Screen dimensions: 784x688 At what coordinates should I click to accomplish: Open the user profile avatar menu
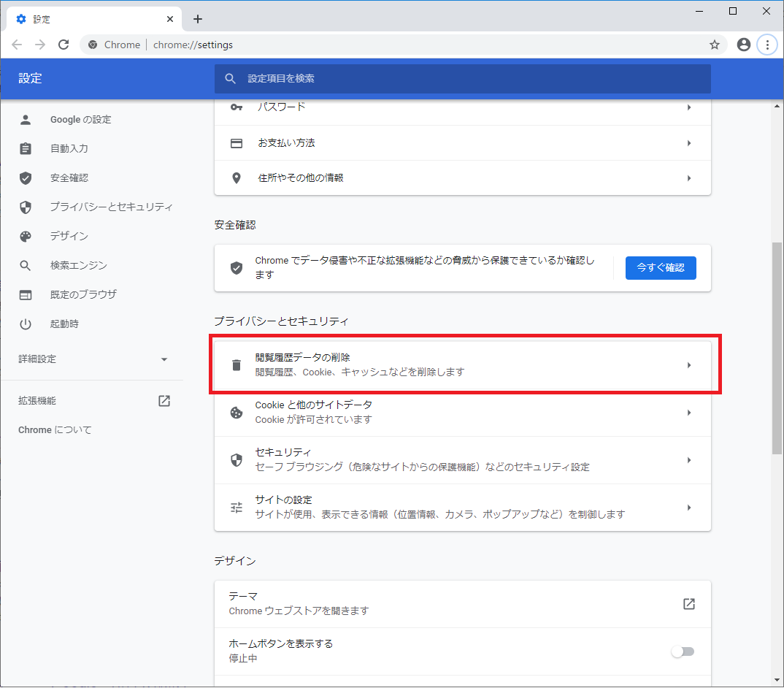click(x=744, y=45)
